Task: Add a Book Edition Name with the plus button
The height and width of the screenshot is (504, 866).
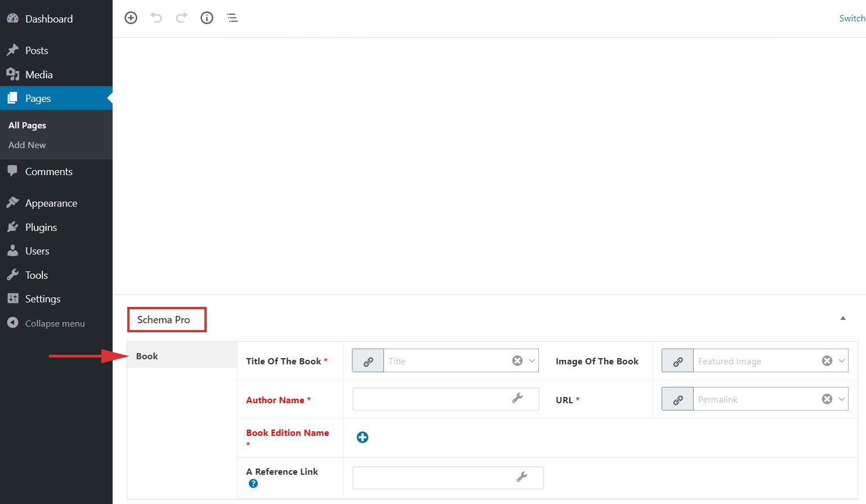Action: click(362, 437)
